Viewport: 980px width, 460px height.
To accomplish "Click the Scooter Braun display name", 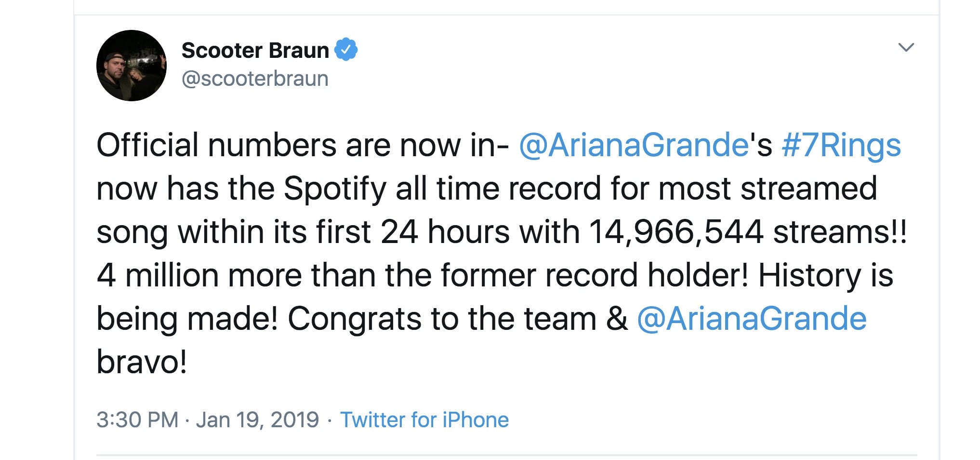I will point(255,50).
